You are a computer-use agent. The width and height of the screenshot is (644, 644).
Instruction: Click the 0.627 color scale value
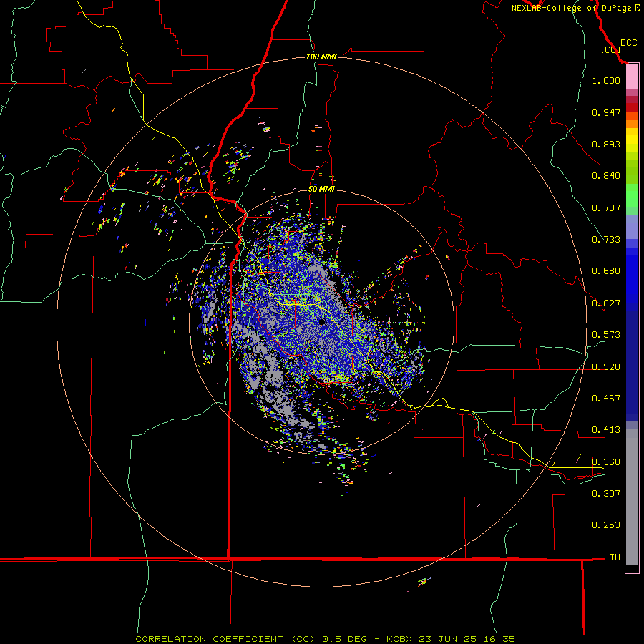tap(606, 303)
